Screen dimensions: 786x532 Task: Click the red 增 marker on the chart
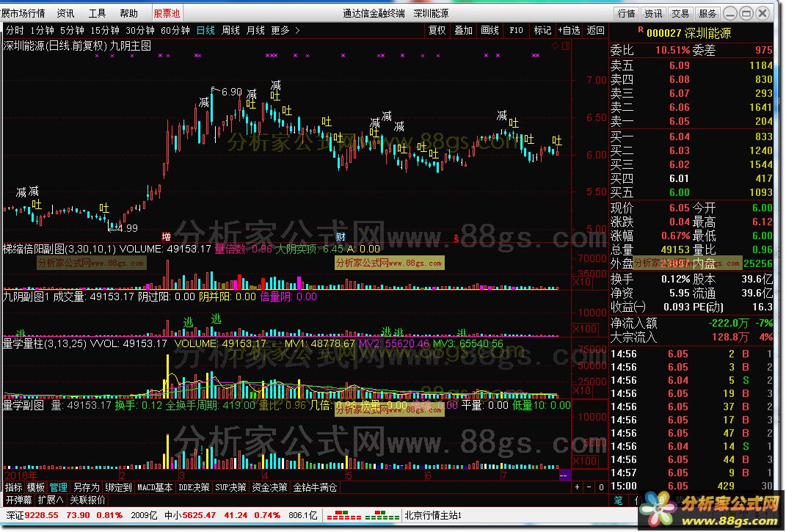(x=167, y=237)
